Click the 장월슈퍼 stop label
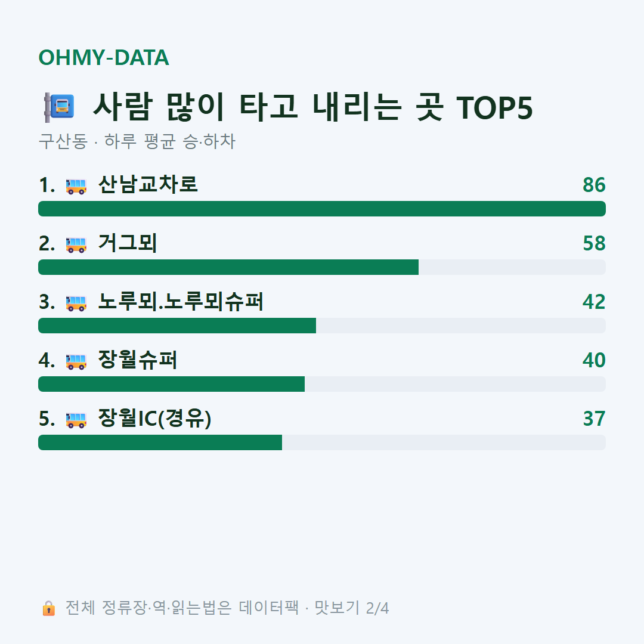This screenshot has width=644, height=644. tap(138, 360)
